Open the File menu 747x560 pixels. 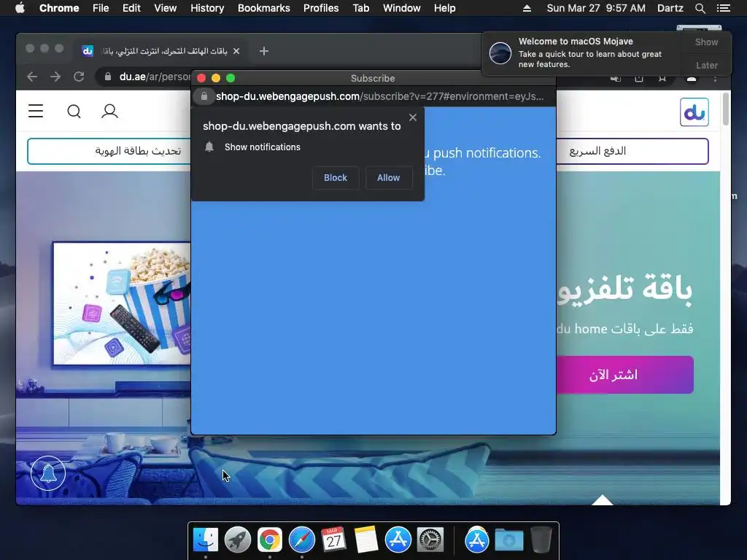[x=101, y=8]
